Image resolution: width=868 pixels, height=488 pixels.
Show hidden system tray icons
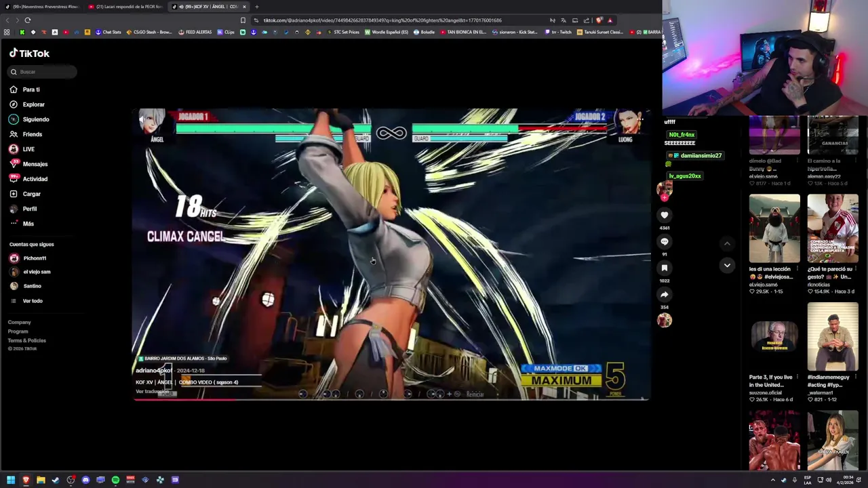[x=772, y=480]
